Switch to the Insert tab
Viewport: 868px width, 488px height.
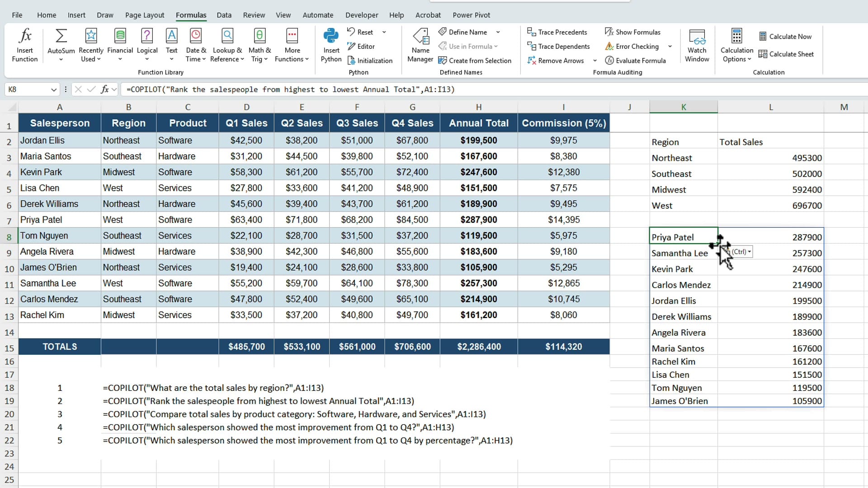coord(76,15)
